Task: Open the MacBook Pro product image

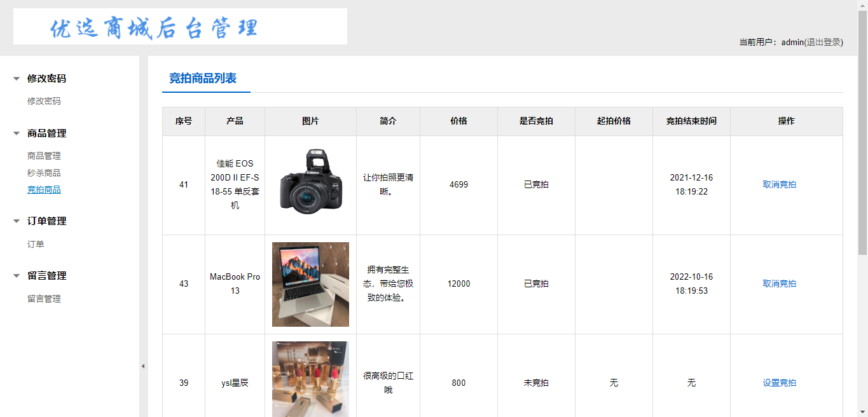Action: [x=310, y=284]
